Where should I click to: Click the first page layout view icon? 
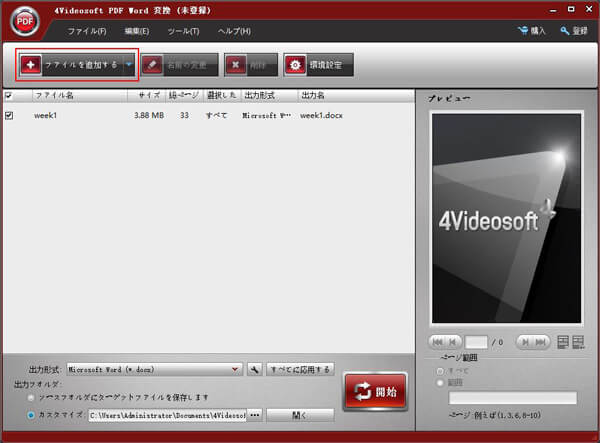[563, 342]
